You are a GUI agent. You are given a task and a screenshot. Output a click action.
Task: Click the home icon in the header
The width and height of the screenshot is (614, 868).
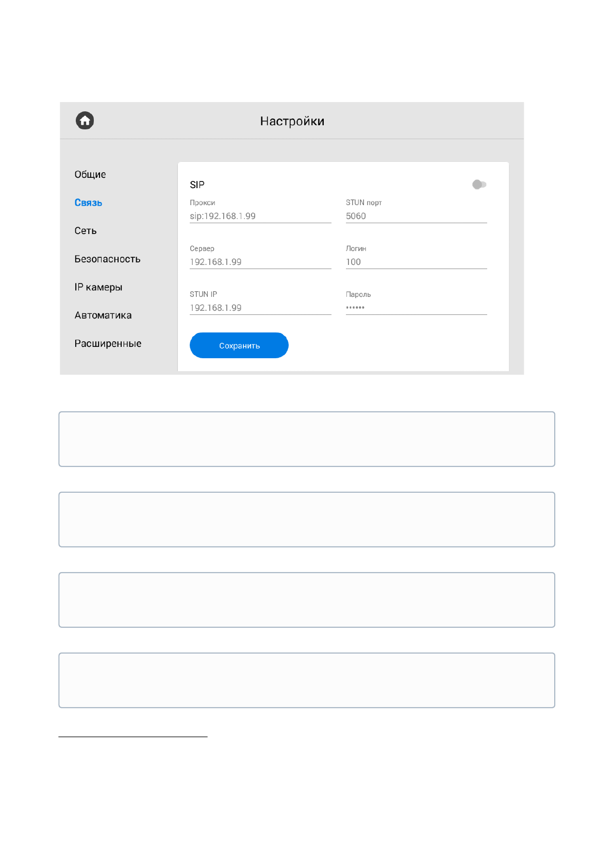(x=85, y=121)
